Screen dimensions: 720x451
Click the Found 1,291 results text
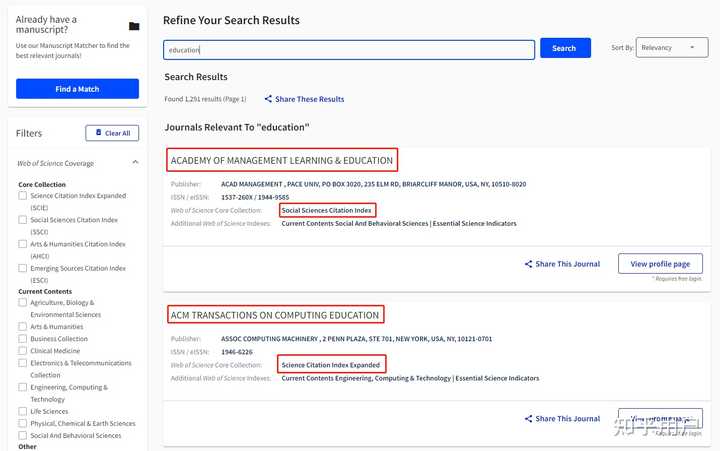tap(205, 99)
